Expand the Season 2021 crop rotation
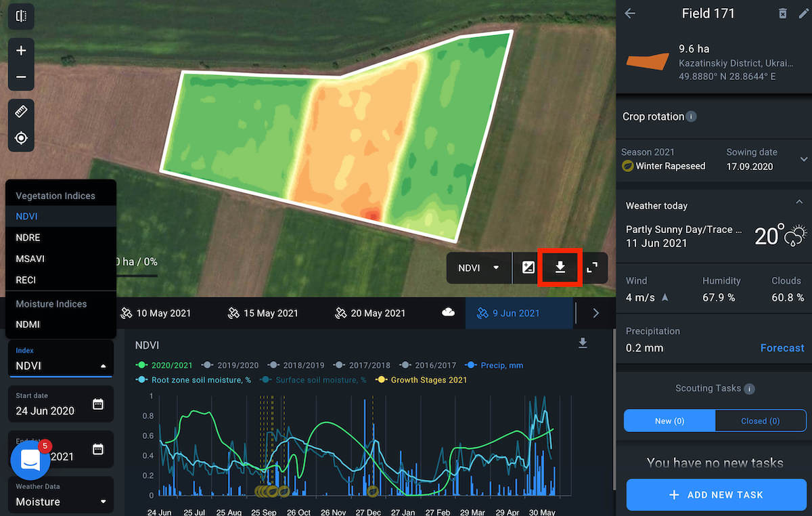The width and height of the screenshot is (812, 516). point(803,159)
